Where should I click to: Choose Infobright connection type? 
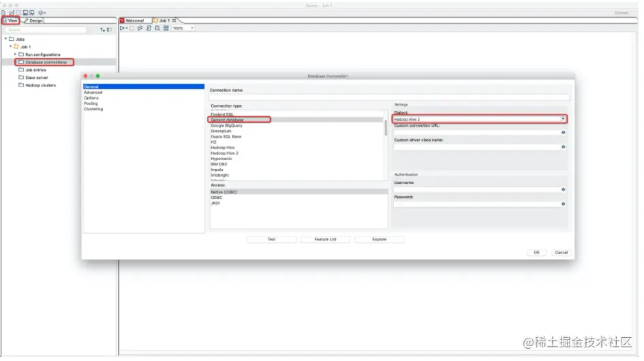(x=220, y=175)
